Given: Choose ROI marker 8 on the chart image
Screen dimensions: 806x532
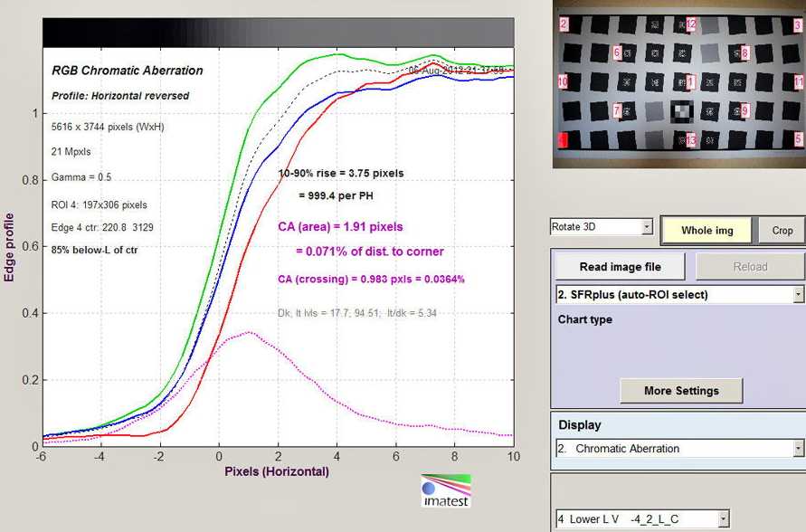Looking at the screenshot, I should [x=744, y=53].
